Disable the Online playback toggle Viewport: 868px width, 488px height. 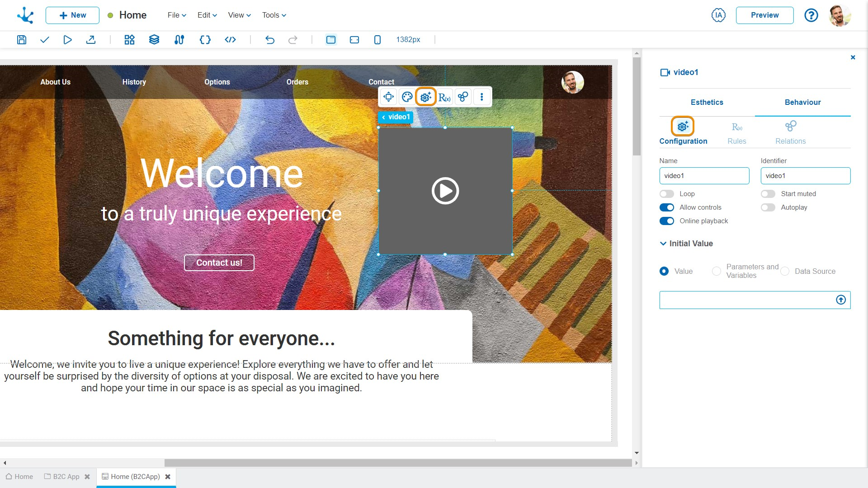coord(667,221)
